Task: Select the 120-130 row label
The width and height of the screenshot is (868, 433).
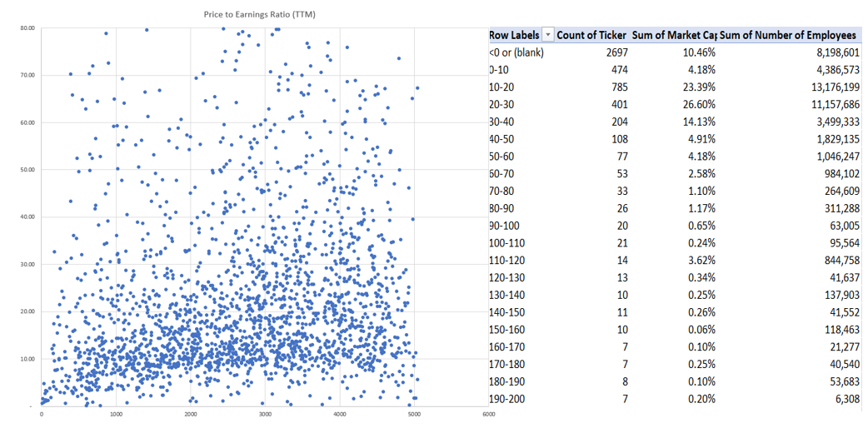Action: pyautogui.click(x=507, y=277)
